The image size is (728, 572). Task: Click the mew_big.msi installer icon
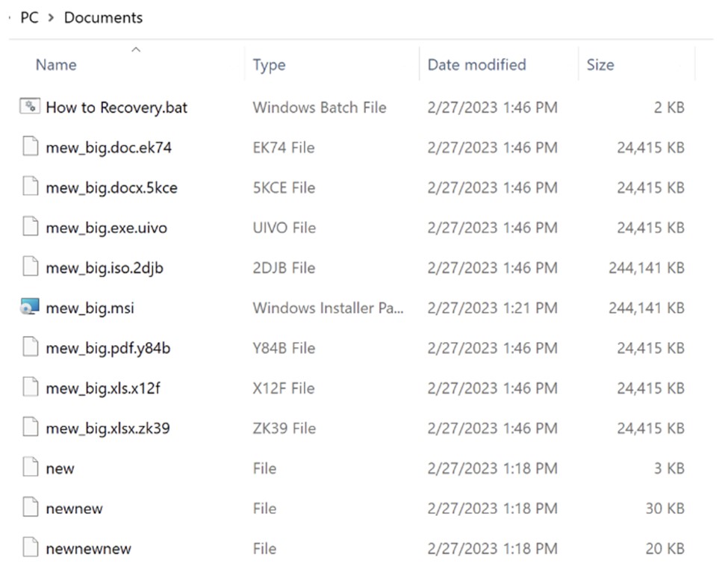pyautogui.click(x=30, y=308)
